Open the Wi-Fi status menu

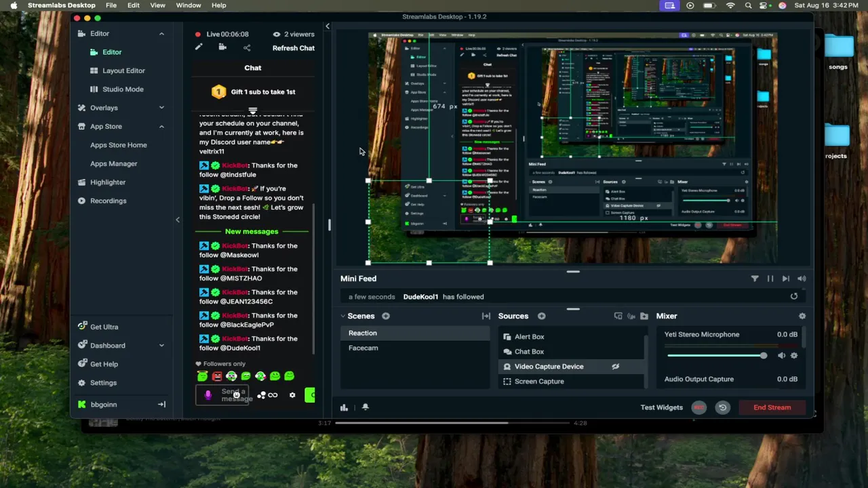pyautogui.click(x=730, y=5)
